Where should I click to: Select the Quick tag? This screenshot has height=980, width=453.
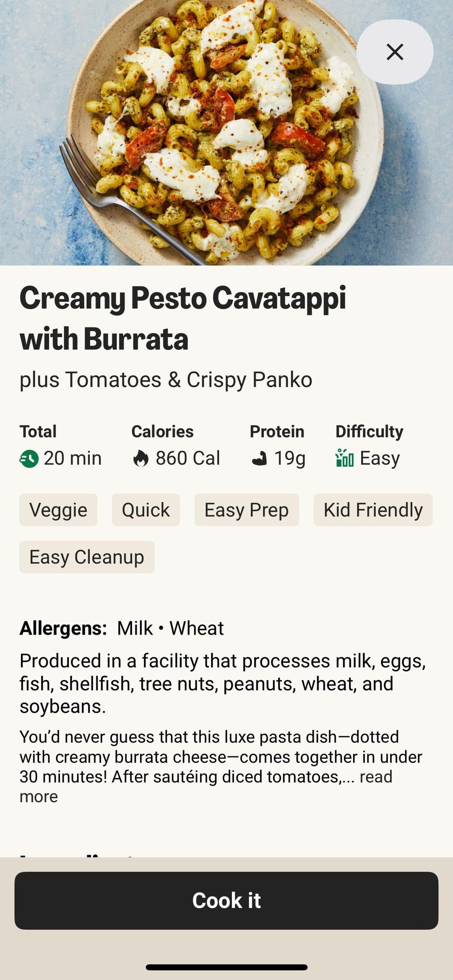(146, 510)
